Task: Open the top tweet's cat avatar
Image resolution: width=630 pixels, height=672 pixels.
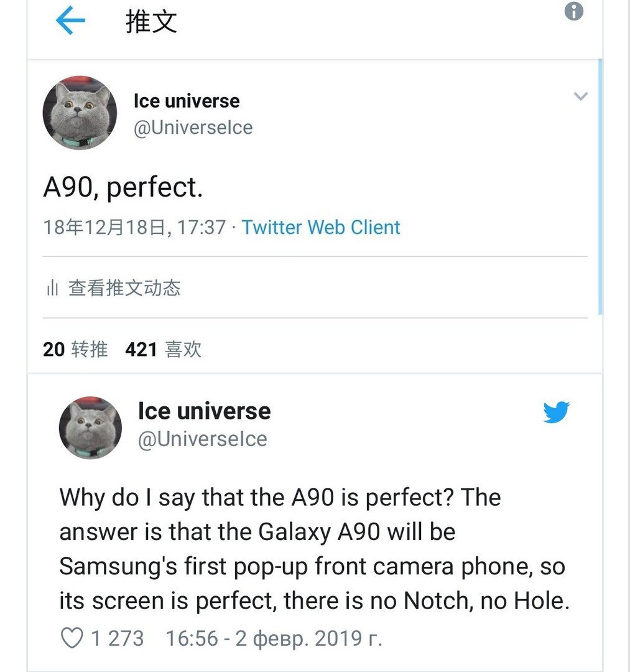Action: (x=80, y=113)
